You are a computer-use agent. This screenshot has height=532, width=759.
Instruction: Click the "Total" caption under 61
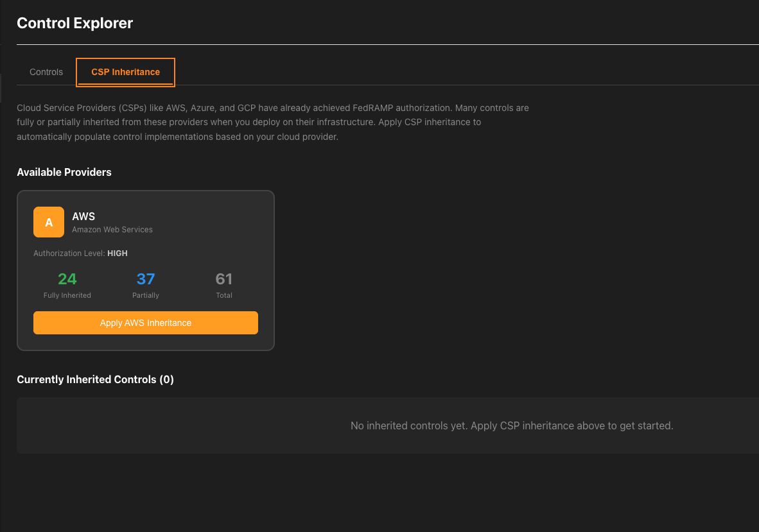(x=224, y=295)
